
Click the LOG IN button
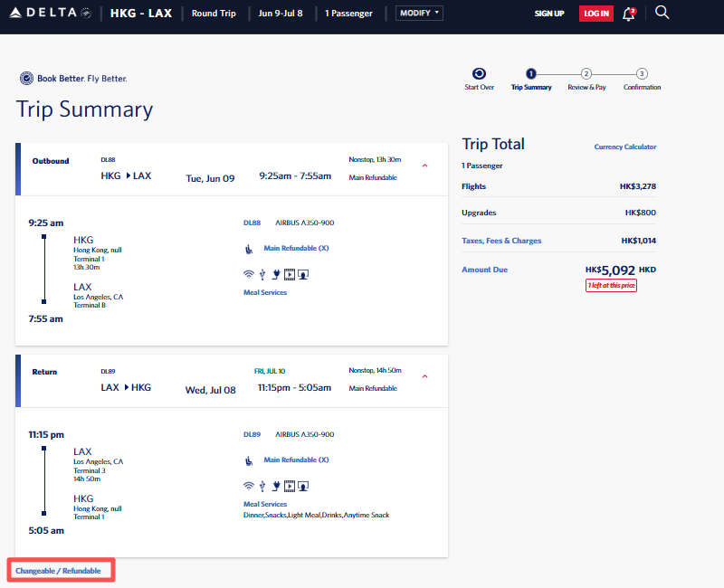pyautogui.click(x=595, y=14)
